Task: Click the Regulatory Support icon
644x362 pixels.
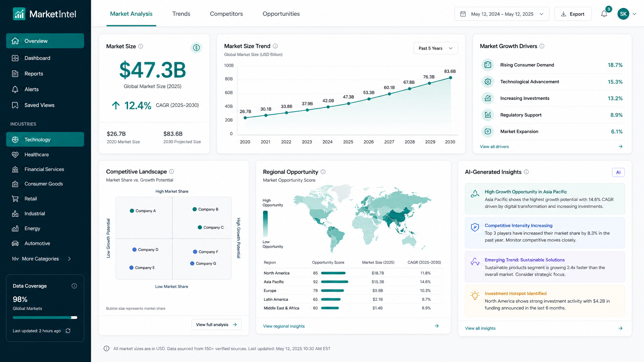Action: point(488,115)
